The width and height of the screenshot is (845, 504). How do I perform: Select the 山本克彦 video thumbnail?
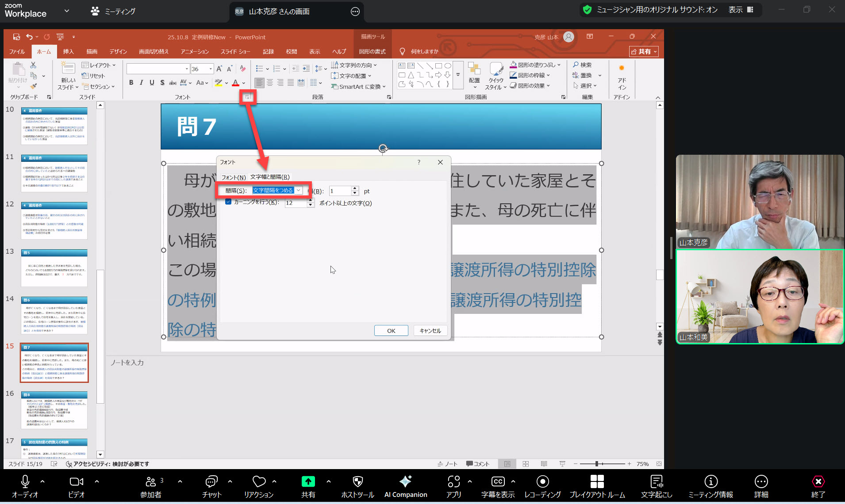[x=760, y=201]
